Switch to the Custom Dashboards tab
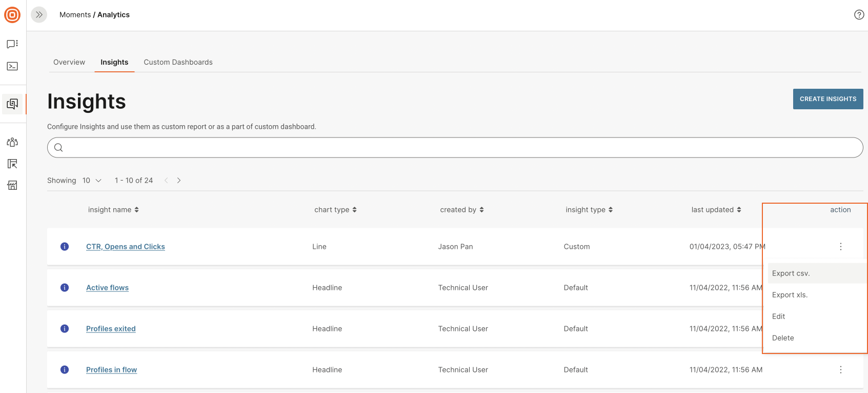This screenshot has width=868, height=393. pyautogui.click(x=178, y=62)
